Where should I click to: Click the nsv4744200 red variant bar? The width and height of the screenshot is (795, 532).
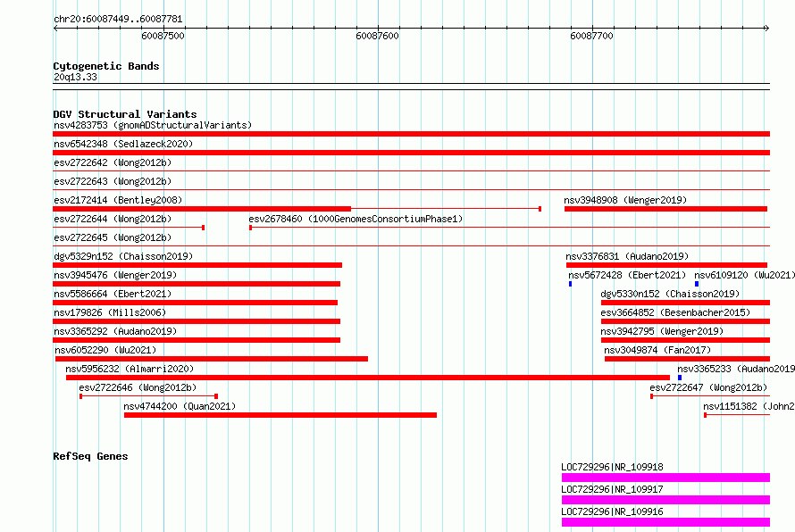pos(280,415)
